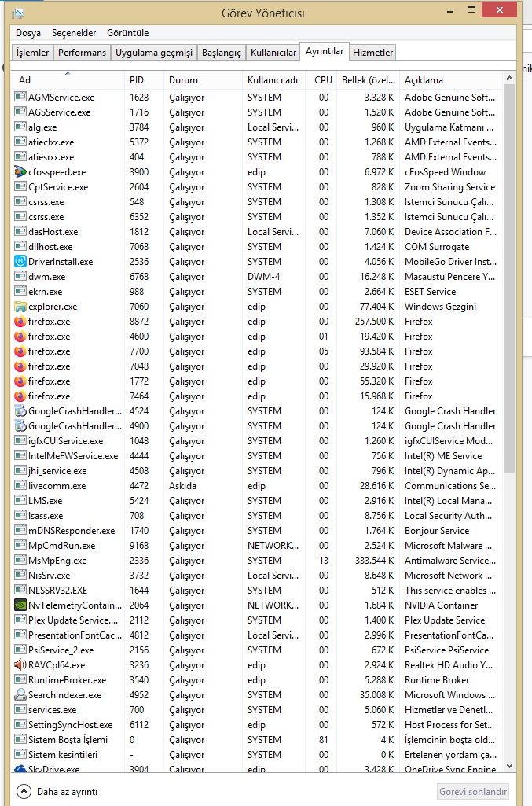Click the vertical scrollbar down arrow

click(509, 765)
